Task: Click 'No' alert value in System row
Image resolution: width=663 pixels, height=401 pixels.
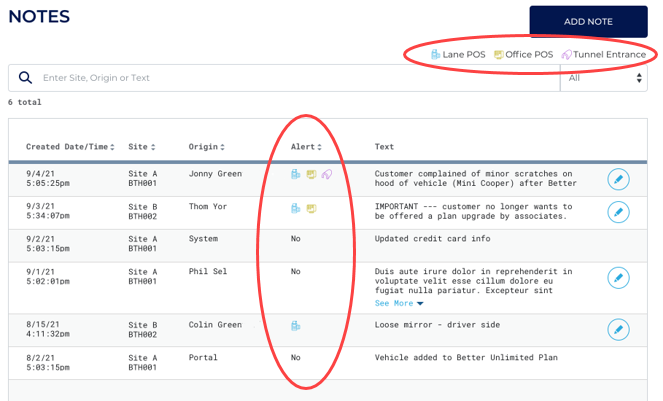Action: (x=296, y=239)
